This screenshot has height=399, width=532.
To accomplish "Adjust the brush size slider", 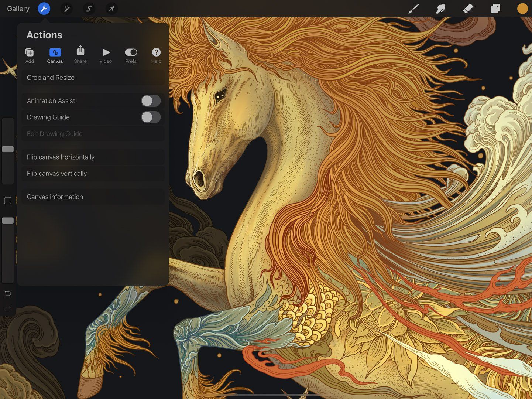I will click(x=7, y=149).
